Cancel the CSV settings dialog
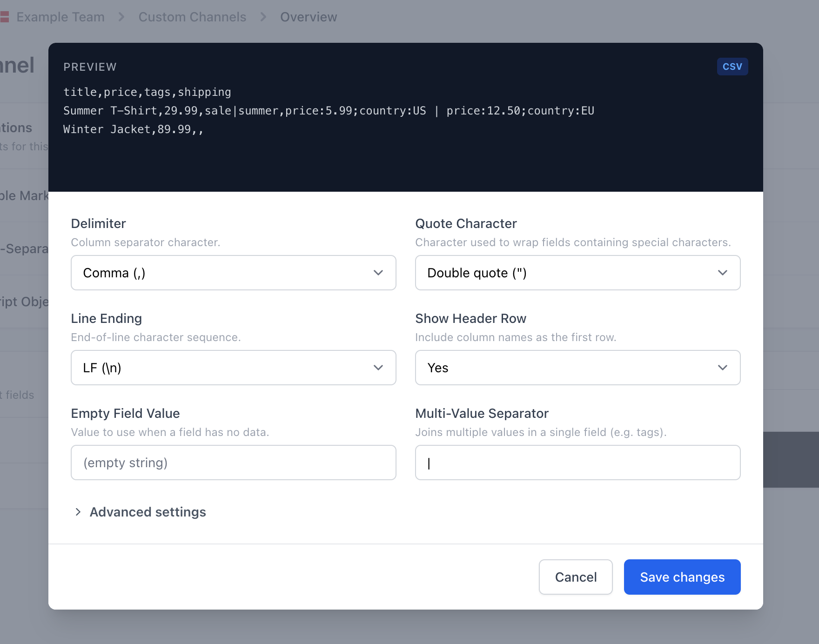Viewport: 819px width, 644px height. pyautogui.click(x=576, y=577)
